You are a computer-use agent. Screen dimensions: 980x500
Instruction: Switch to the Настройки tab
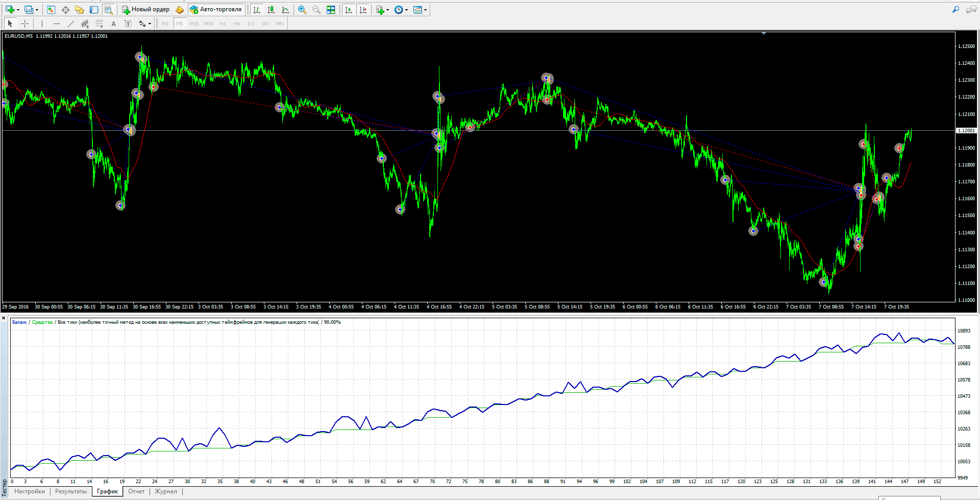click(30, 491)
